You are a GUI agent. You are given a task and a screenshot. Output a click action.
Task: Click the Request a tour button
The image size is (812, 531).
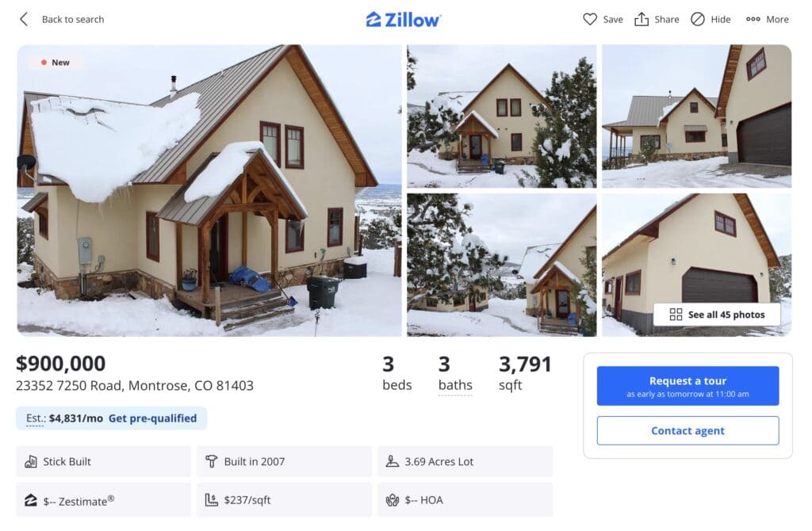click(x=688, y=386)
